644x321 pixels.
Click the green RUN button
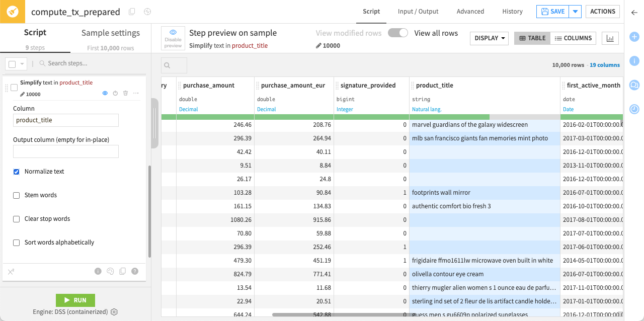(x=75, y=300)
